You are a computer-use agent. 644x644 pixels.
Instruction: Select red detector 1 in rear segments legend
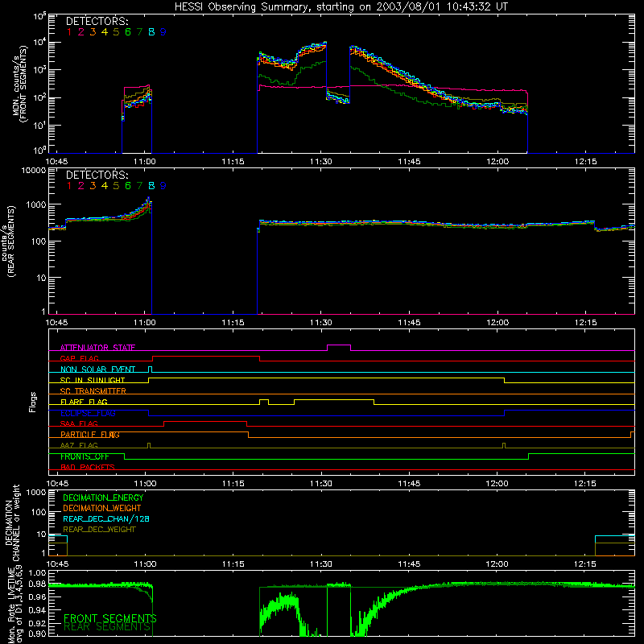tap(69, 186)
